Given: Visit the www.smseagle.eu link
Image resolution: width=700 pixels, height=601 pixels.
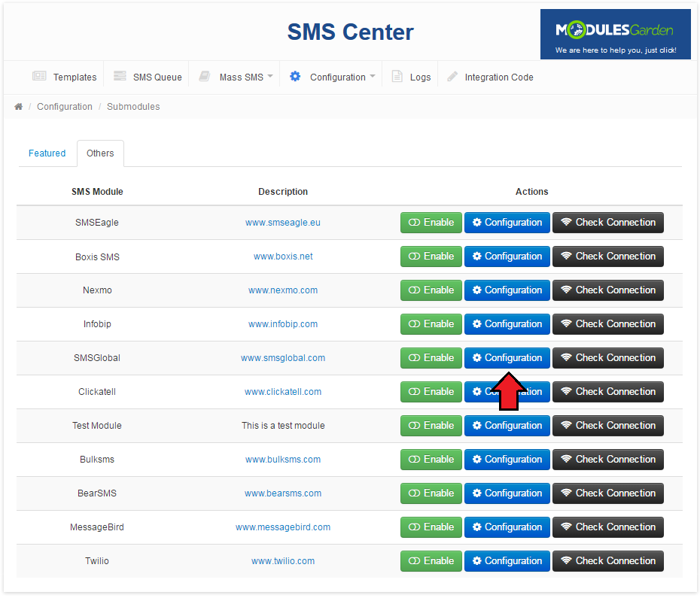Looking at the screenshot, I should coord(282,223).
